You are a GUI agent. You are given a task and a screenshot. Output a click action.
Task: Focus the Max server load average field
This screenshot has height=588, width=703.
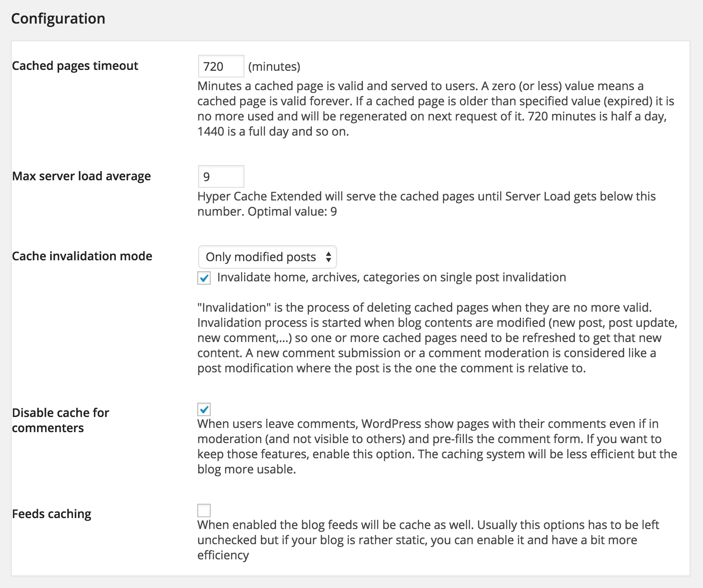(221, 176)
